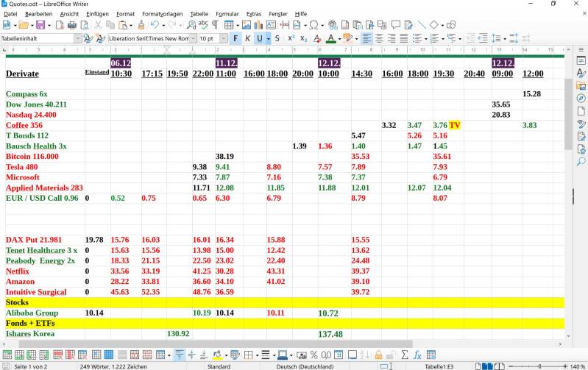Viewport: 588px width, 370px height.
Task: Insert a Sum in table toolbar
Action: pos(405,355)
